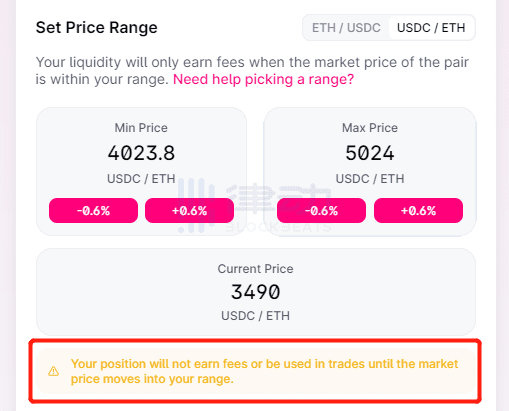Viewport: 509px width, 411px height.
Task: Increase Min Price by 0.6%
Action: (x=189, y=211)
